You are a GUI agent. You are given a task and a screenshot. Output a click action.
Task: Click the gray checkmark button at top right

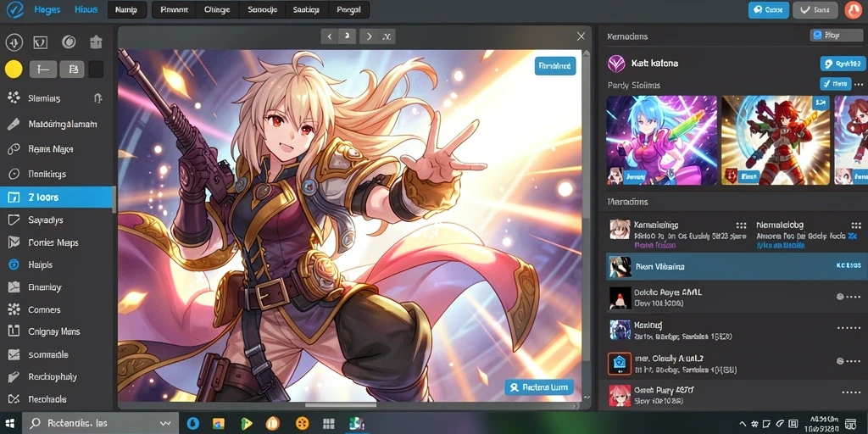815,10
